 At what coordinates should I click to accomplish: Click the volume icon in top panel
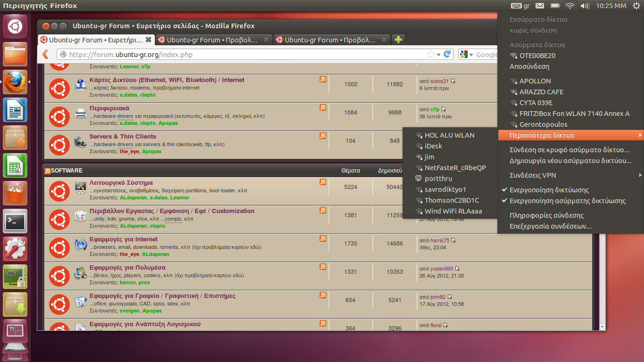tap(585, 6)
